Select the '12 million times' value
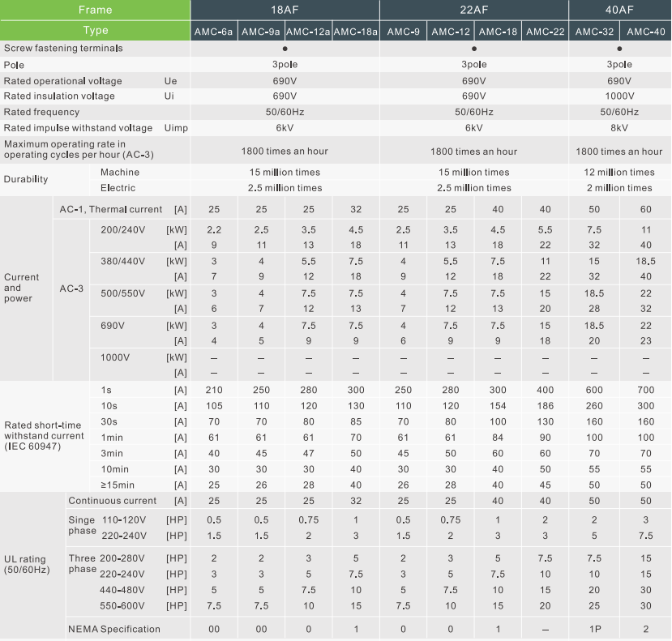Screen dimensions: 672x641 click(x=619, y=173)
